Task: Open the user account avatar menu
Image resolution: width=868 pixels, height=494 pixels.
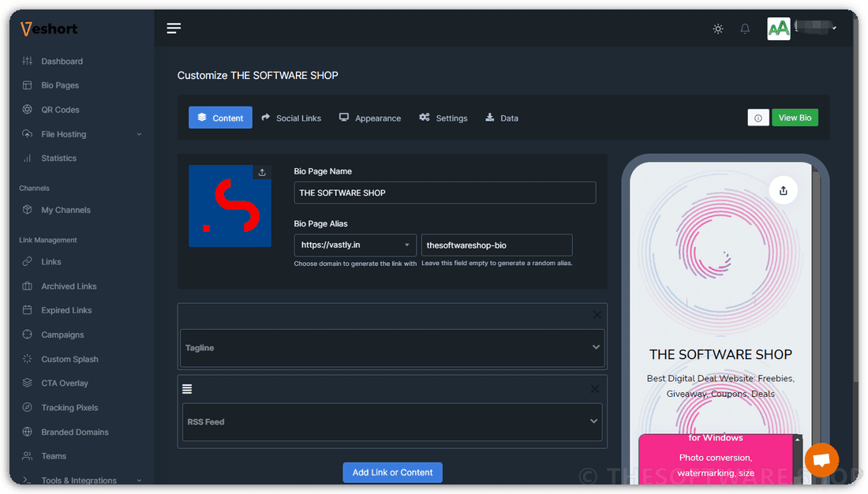Action: (778, 28)
